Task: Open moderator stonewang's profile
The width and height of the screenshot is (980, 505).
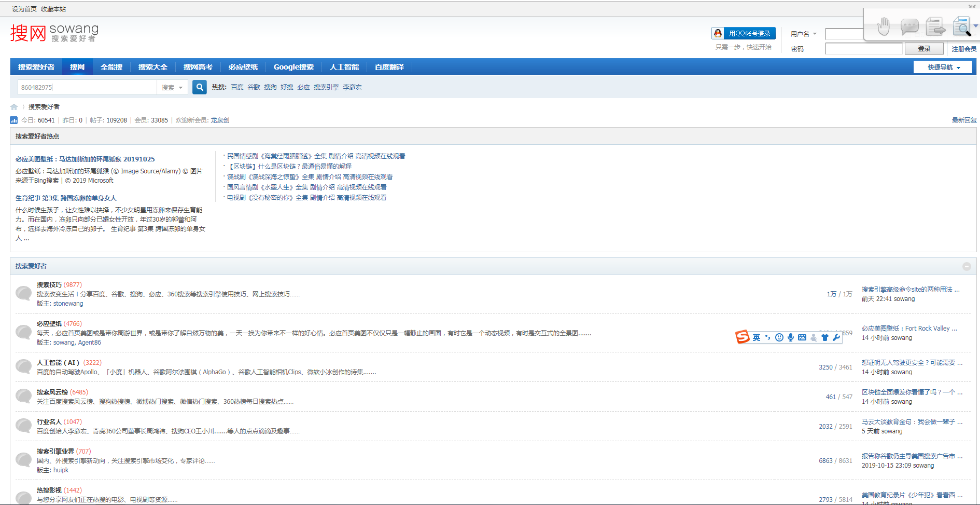Action: point(68,304)
